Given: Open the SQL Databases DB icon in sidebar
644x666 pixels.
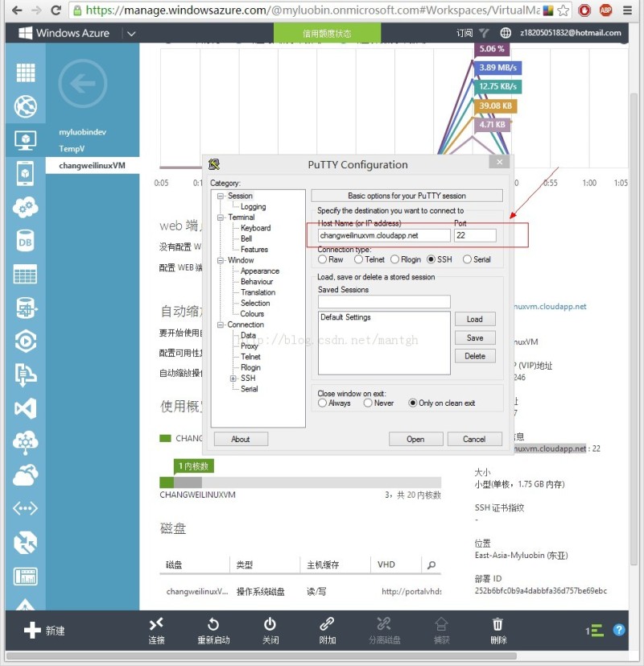Looking at the screenshot, I should click(26, 242).
